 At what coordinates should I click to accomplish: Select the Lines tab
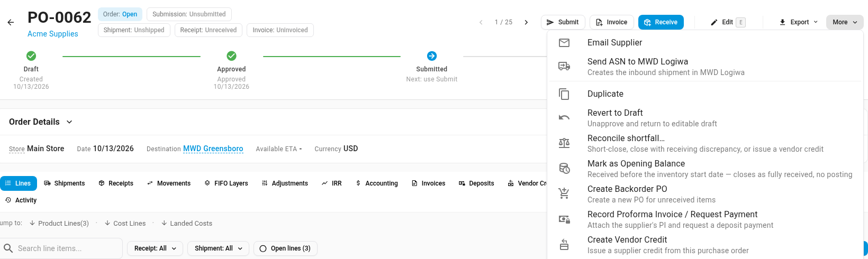point(19,183)
